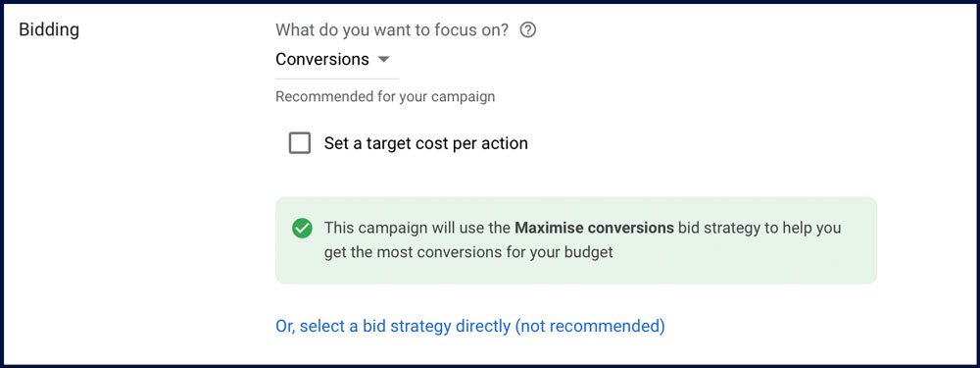Select a bid strategy directly link
The height and width of the screenshot is (368, 980).
point(470,326)
